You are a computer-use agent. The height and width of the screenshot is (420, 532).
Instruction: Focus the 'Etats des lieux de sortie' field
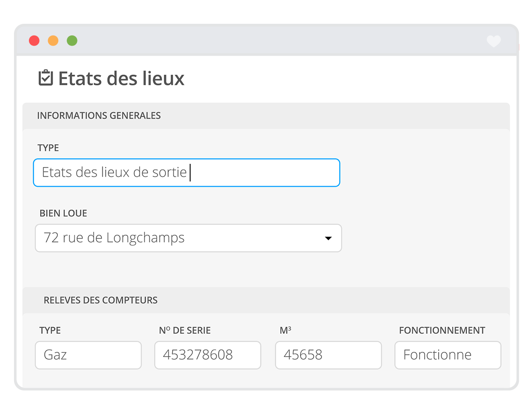point(186,173)
